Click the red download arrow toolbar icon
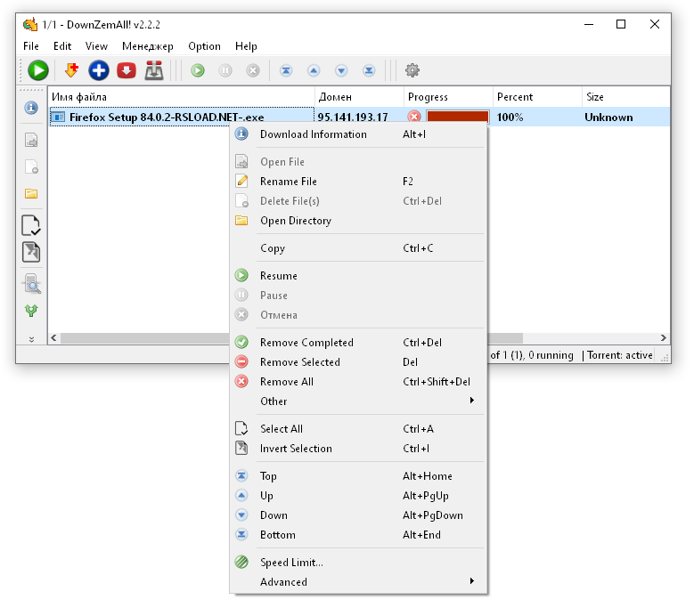 coord(127,70)
